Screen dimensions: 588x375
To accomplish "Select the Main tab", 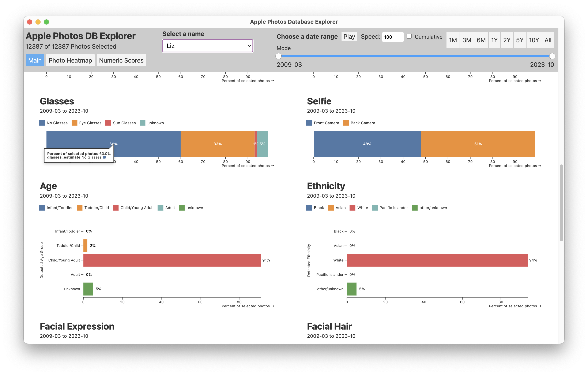I will (x=35, y=60).
